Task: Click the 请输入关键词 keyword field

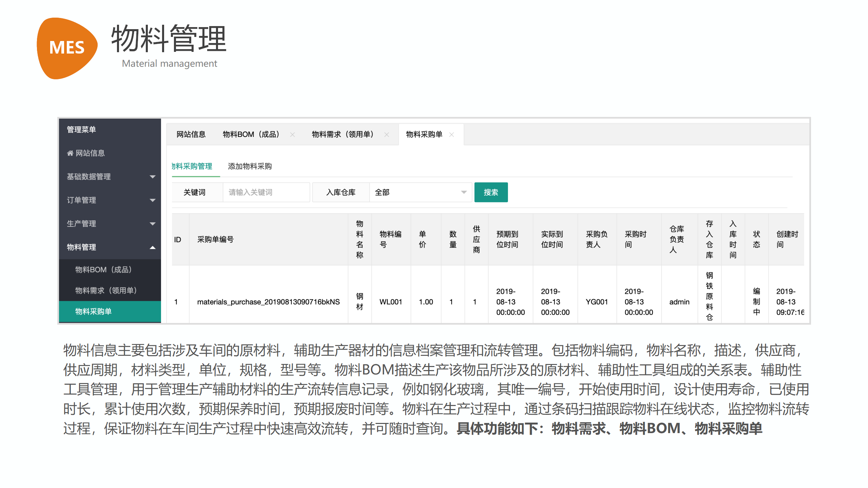Action: pyautogui.click(x=266, y=192)
